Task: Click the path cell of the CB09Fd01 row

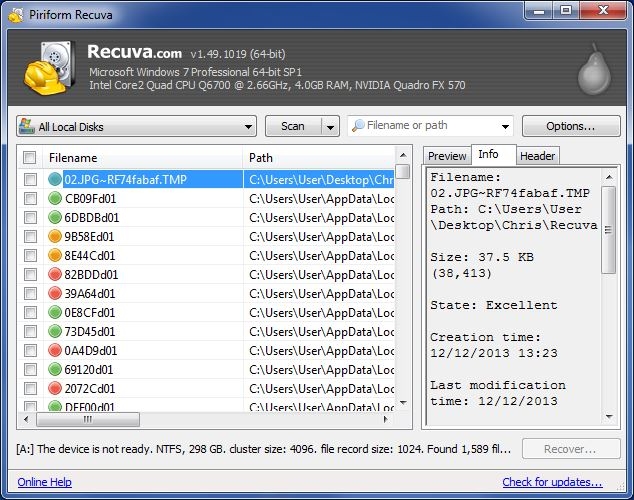Action: coord(319,198)
